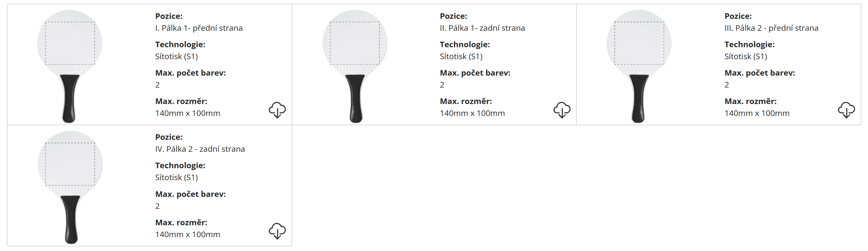The height and width of the screenshot is (251, 868).
Task: Click 140mm x 100mm size in position III card
Action: tap(757, 113)
